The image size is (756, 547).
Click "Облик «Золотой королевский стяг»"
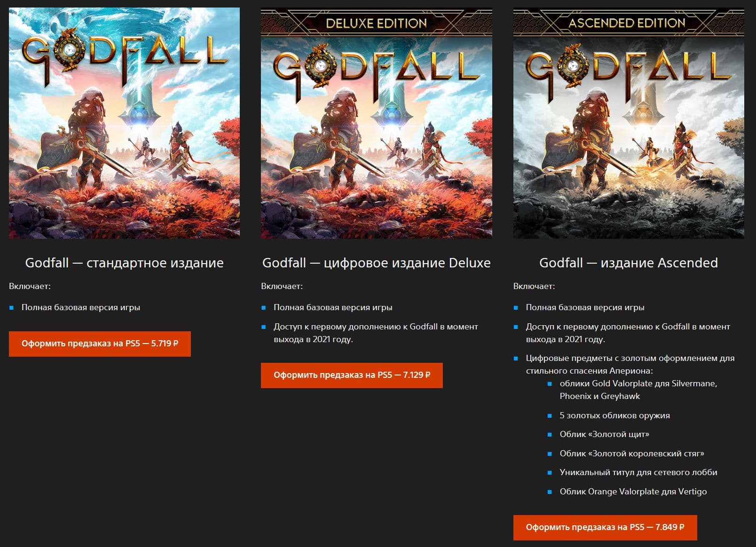(632, 453)
